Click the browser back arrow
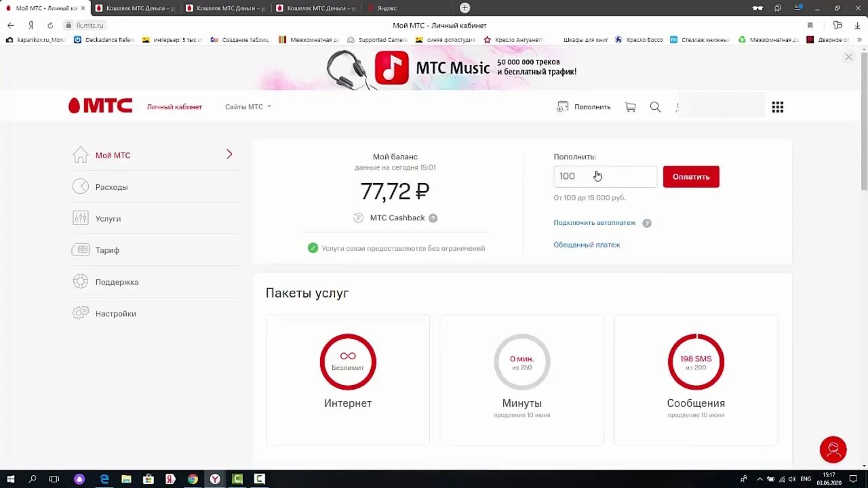The image size is (868, 488). point(11,25)
